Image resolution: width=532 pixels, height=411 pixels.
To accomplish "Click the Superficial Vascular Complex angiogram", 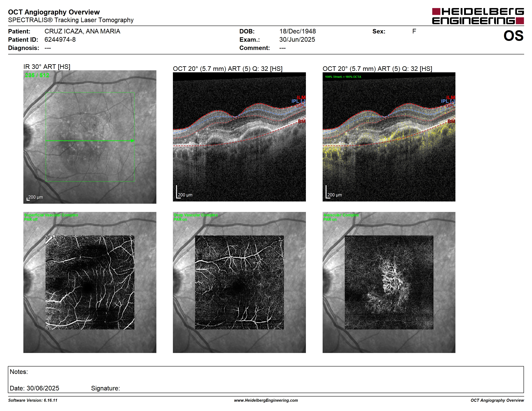I will [90, 282].
